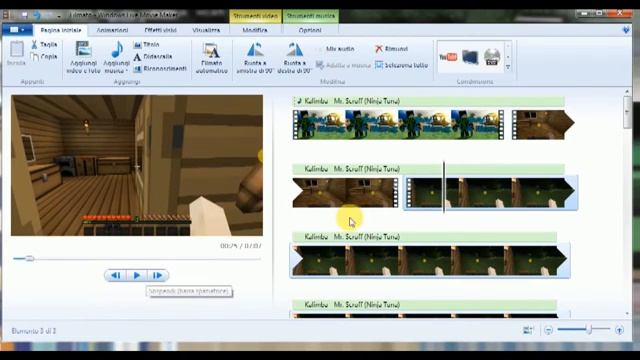Click the Incolla paste icon
This screenshot has height=360, width=640.
point(16,53)
